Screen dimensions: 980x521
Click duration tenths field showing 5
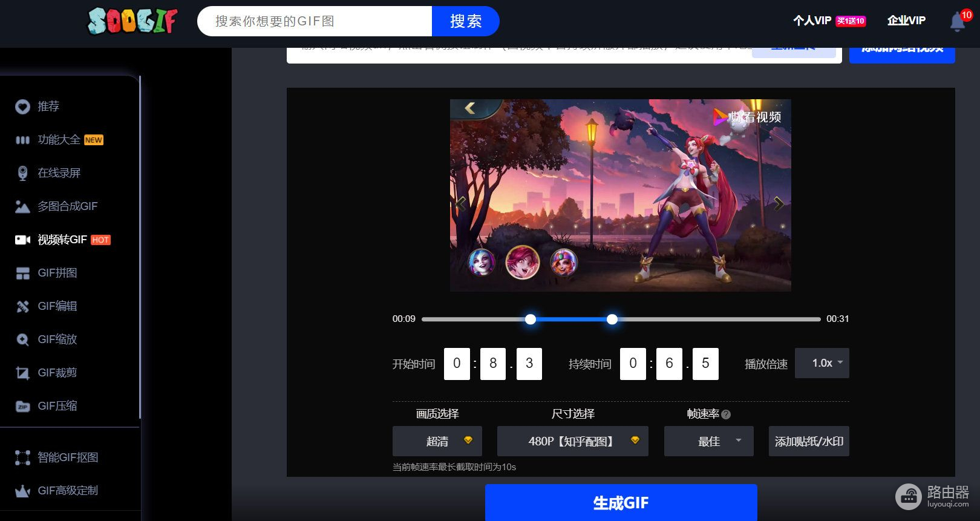[x=705, y=364]
